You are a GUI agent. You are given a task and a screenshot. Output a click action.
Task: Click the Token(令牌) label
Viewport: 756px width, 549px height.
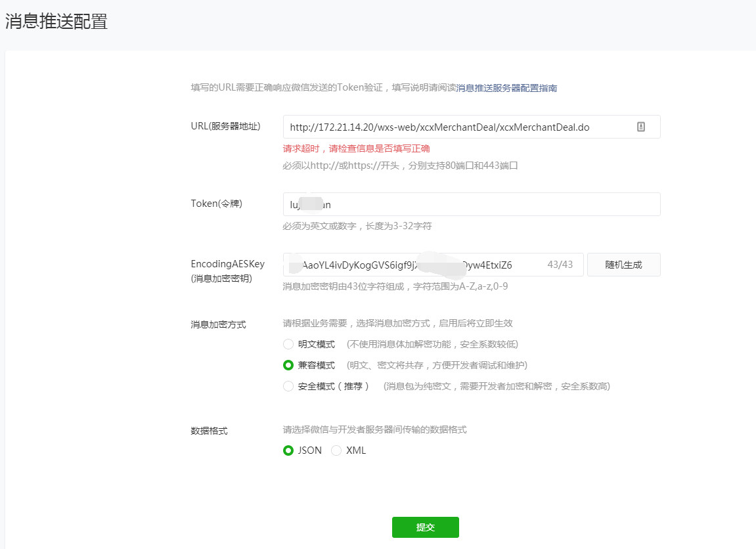tap(217, 204)
